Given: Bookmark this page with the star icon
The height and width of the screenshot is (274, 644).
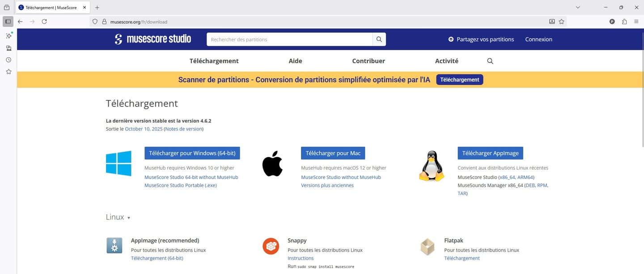Looking at the screenshot, I should point(561,21).
